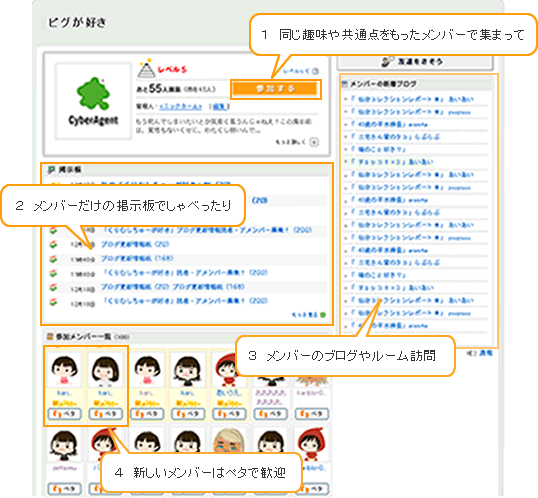This screenshot has width=538, height=498.
Task: Click the ペタ button under the seventh member
Action: pyautogui.click(x=311, y=414)
